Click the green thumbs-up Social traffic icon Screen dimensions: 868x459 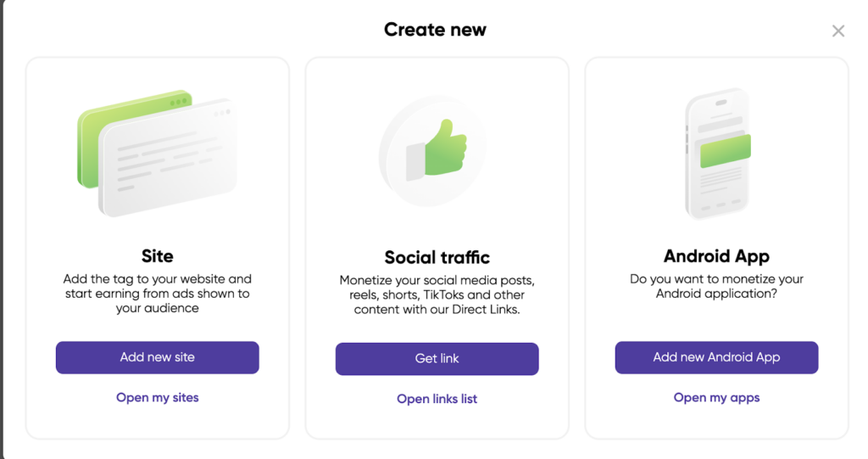tap(439, 149)
